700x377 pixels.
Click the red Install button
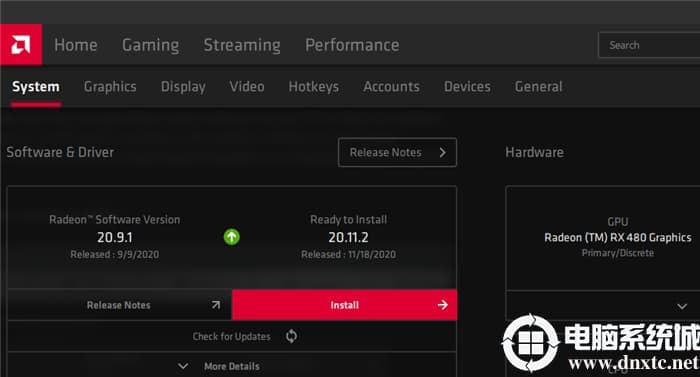(344, 305)
